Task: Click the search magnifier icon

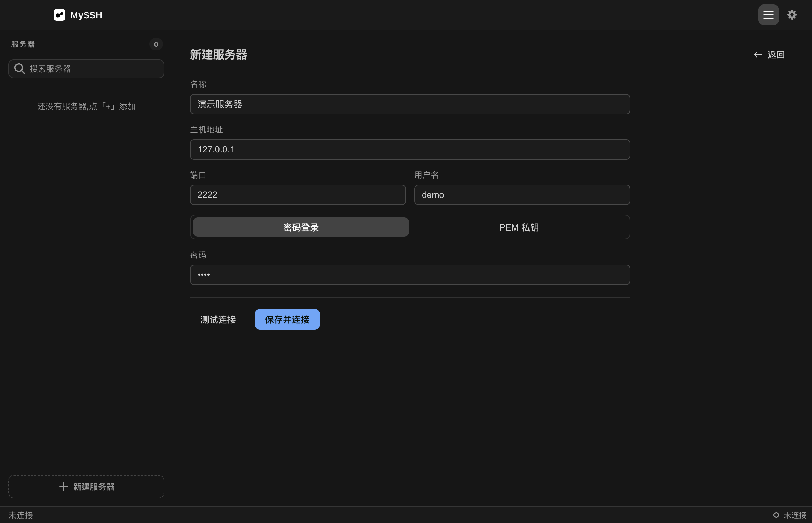Action: pyautogui.click(x=20, y=69)
